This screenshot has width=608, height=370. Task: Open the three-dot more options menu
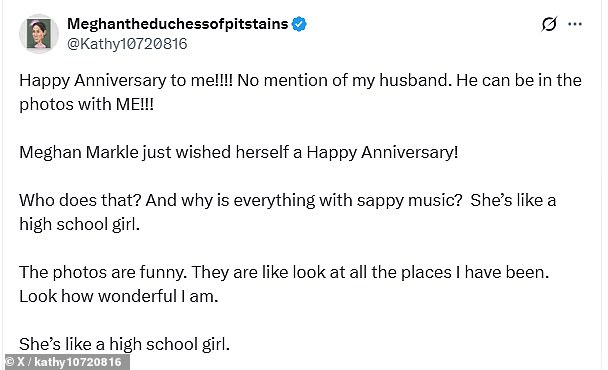click(575, 24)
